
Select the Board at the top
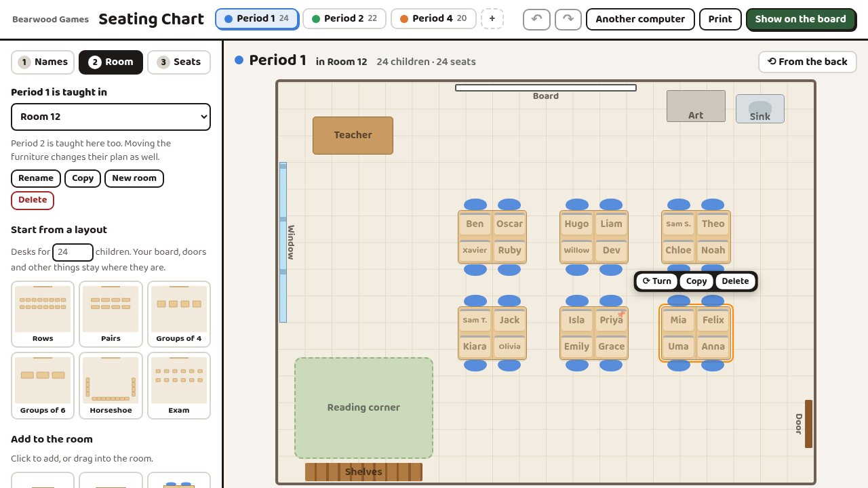[546, 88]
